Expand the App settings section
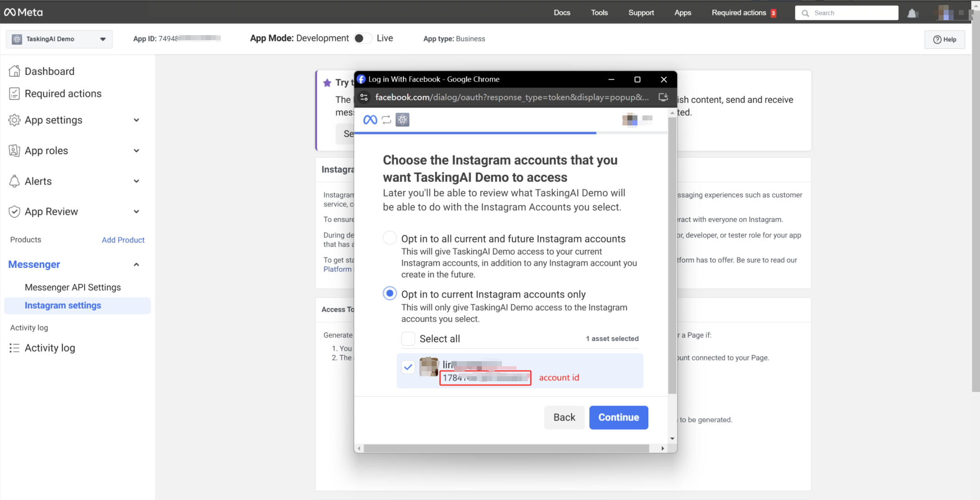This screenshot has width=980, height=500. 136,120
